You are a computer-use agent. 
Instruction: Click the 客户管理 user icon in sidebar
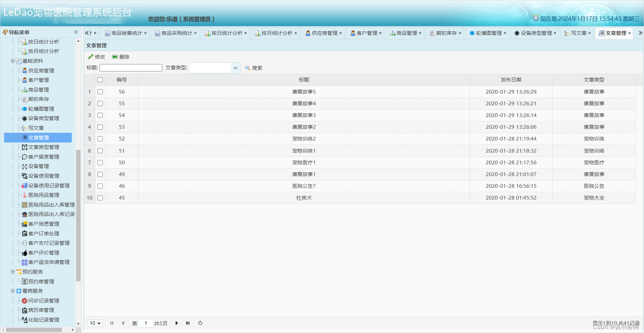tap(24, 80)
